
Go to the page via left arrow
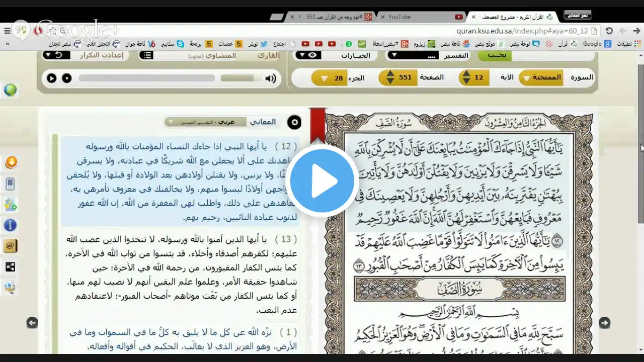[32, 323]
